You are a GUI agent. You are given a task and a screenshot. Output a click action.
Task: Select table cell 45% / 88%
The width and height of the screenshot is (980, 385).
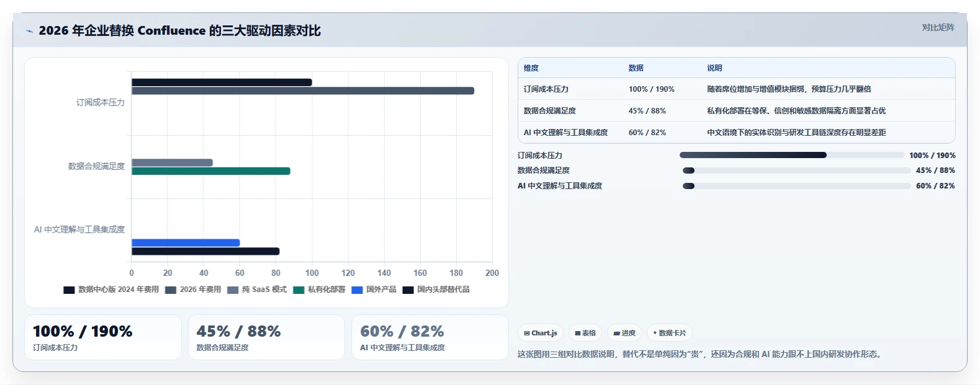647,111
